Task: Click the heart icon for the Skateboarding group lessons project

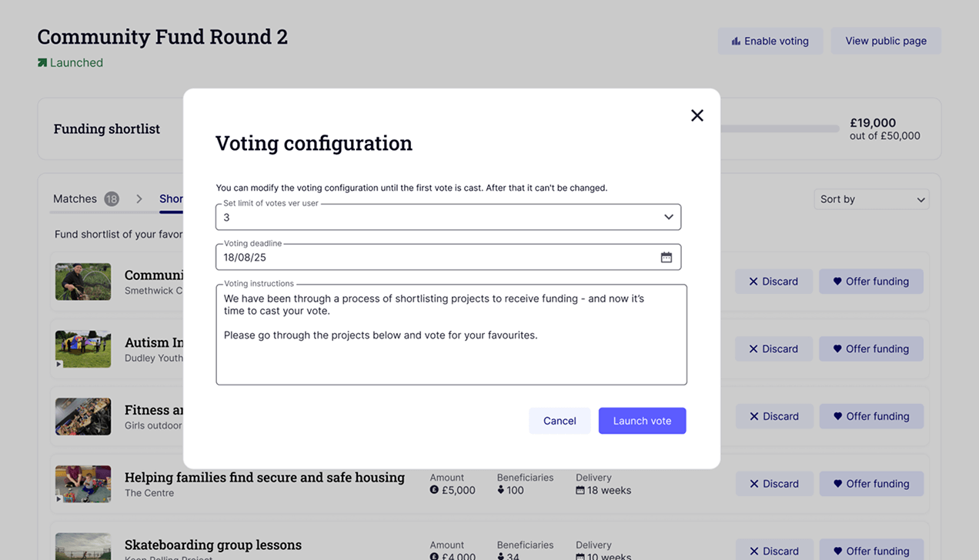Action: pyautogui.click(x=837, y=552)
